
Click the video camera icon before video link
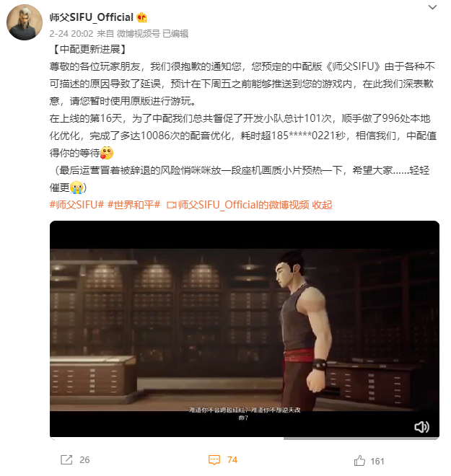pyautogui.click(x=171, y=206)
